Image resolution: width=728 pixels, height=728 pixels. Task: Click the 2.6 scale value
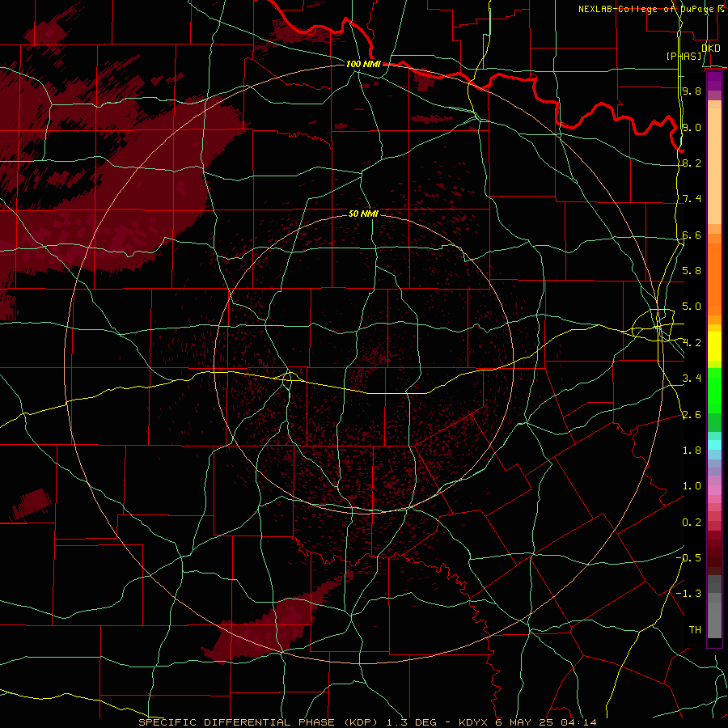(692, 415)
